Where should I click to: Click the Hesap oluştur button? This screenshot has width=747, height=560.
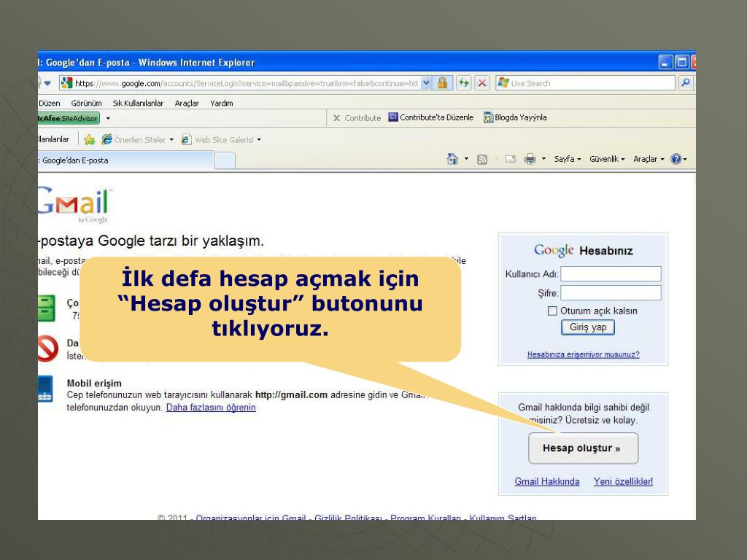pyautogui.click(x=583, y=448)
